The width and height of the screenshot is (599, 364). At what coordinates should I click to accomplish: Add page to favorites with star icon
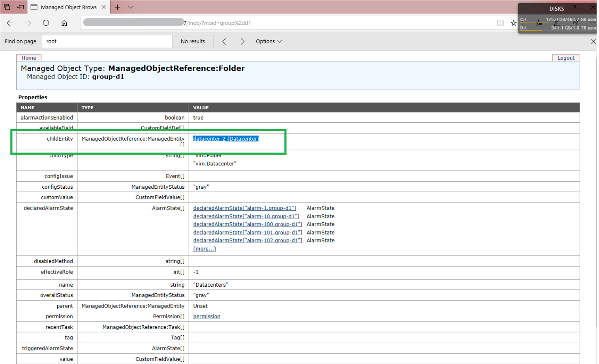click(513, 23)
